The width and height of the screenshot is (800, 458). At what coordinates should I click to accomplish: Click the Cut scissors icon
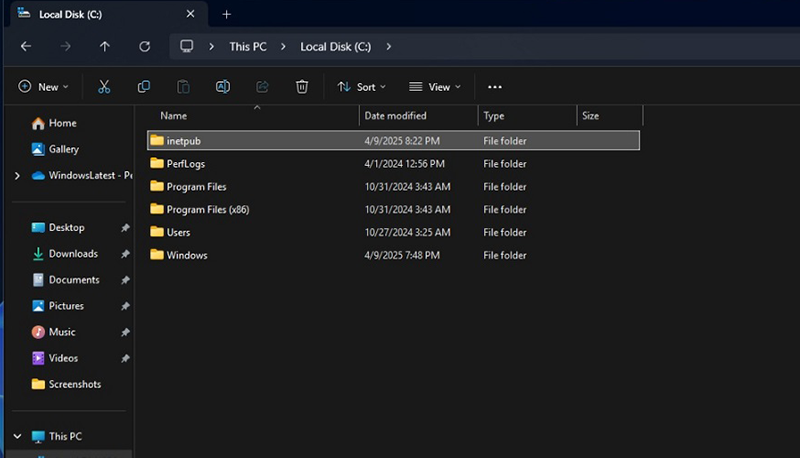point(104,87)
